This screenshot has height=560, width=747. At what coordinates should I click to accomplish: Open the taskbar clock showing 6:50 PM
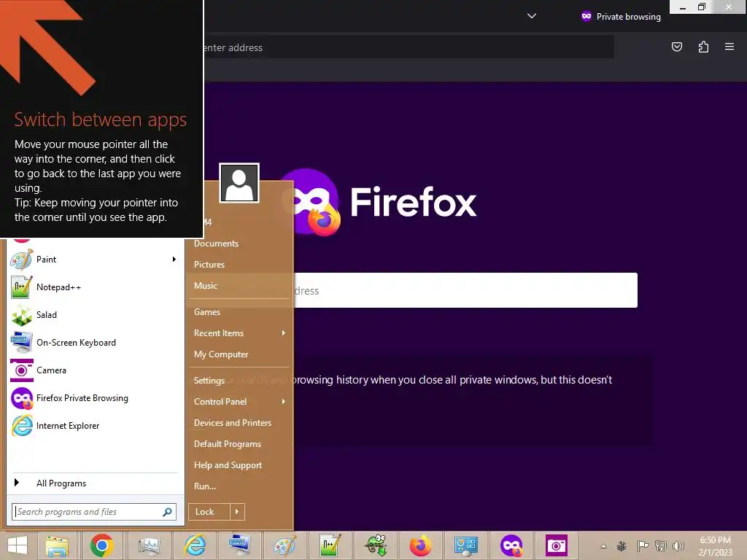(x=715, y=546)
